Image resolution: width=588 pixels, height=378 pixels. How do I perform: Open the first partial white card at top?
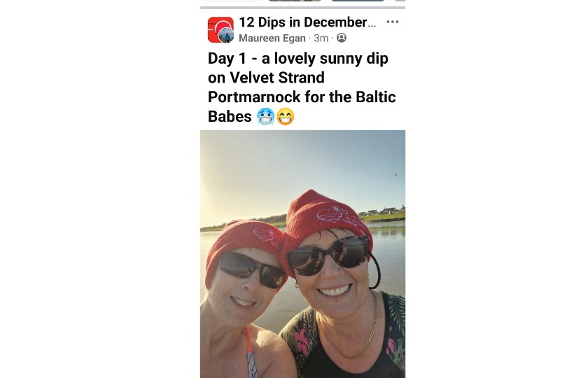232,1
